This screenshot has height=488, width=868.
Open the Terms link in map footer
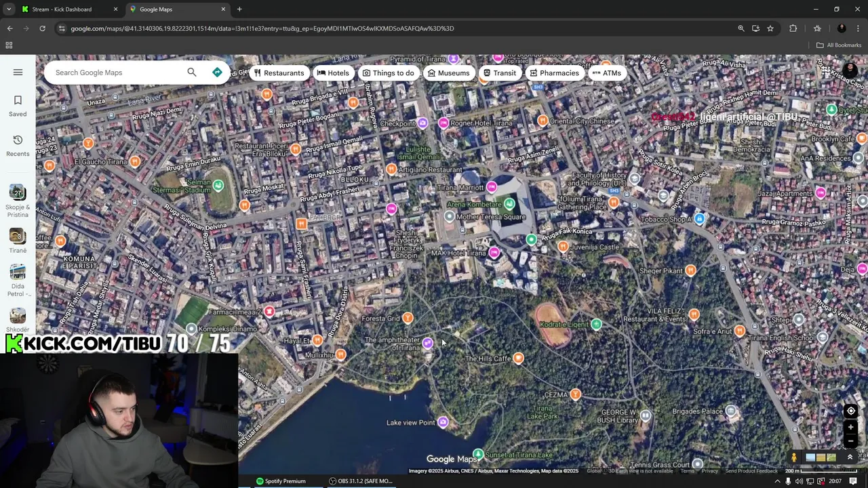pyautogui.click(x=687, y=471)
